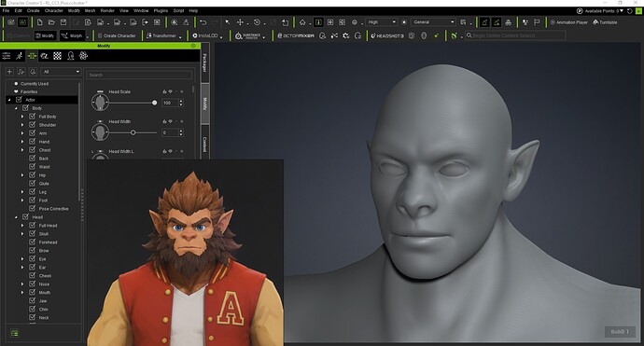This screenshot has height=346, width=644.
Task: Open the All filter dropdown
Action: point(61,72)
